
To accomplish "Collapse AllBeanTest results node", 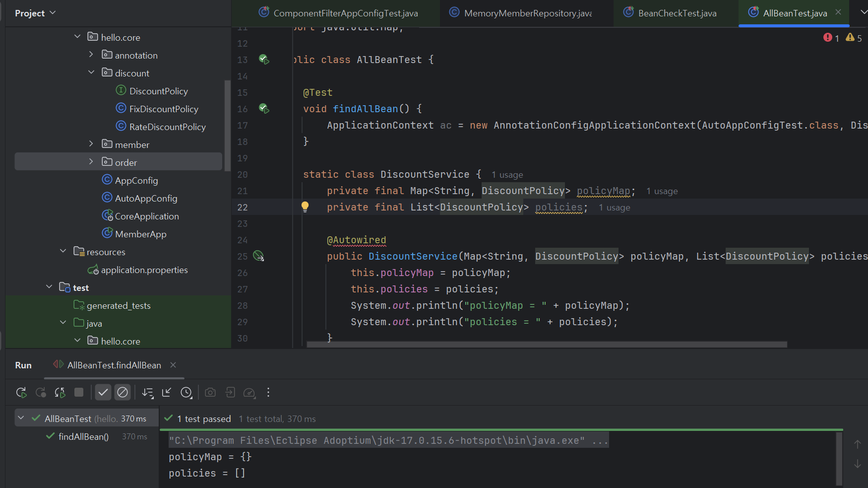I will pyautogui.click(x=21, y=418).
